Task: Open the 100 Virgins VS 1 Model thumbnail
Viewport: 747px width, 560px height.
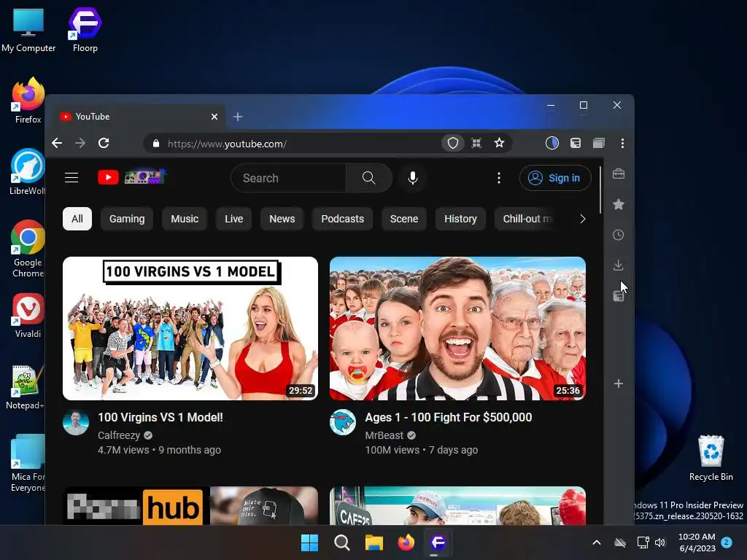Action: pyautogui.click(x=190, y=329)
